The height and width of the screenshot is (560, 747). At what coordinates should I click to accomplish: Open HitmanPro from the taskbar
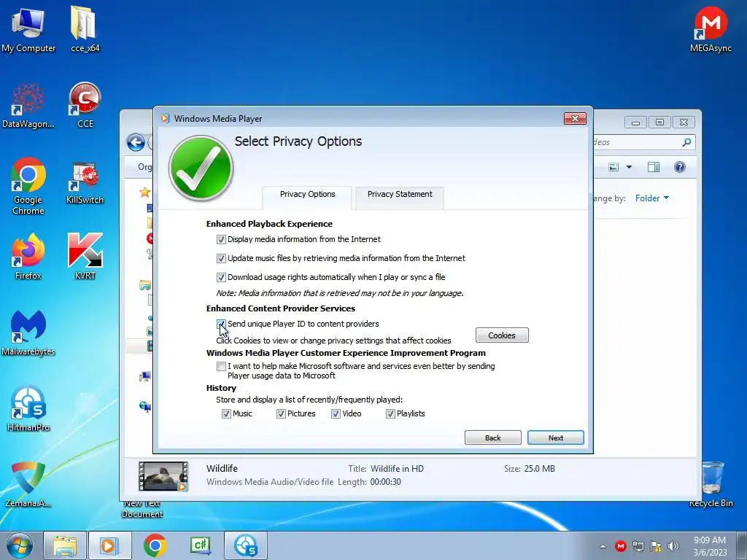pos(245,545)
